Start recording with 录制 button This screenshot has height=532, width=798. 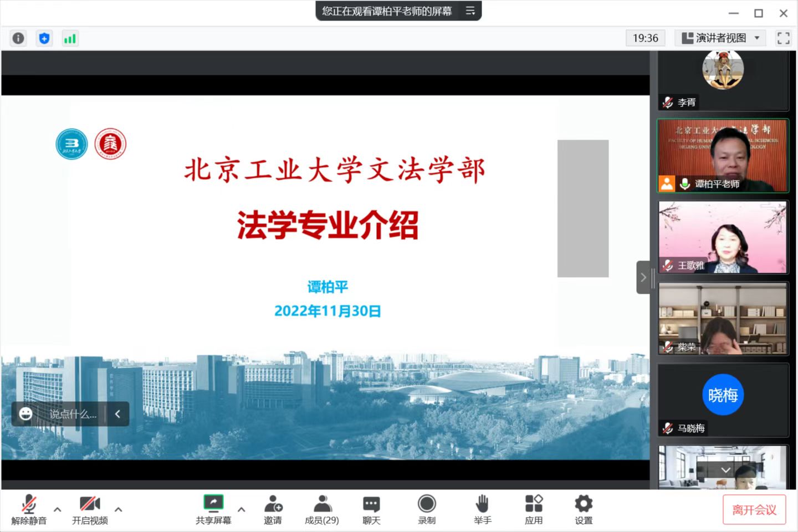tap(427, 510)
